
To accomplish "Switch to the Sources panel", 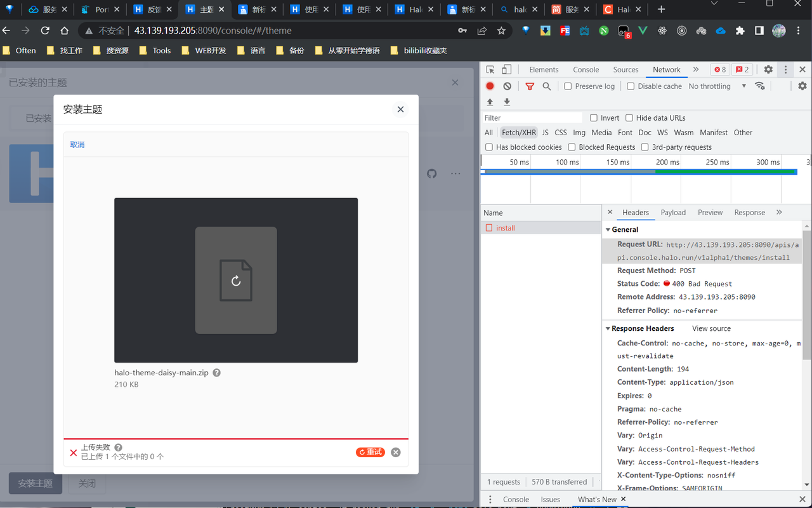I will point(625,70).
